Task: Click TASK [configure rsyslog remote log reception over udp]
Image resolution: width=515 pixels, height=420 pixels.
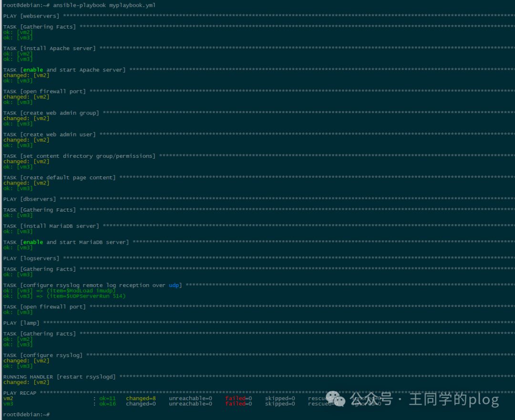Action: click(x=259, y=286)
